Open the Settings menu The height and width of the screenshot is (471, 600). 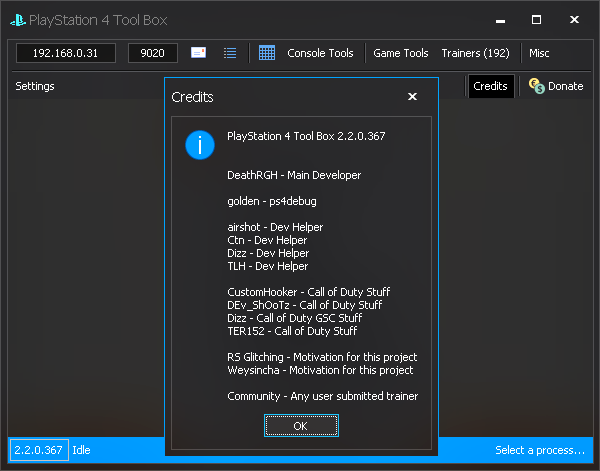click(35, 86)
